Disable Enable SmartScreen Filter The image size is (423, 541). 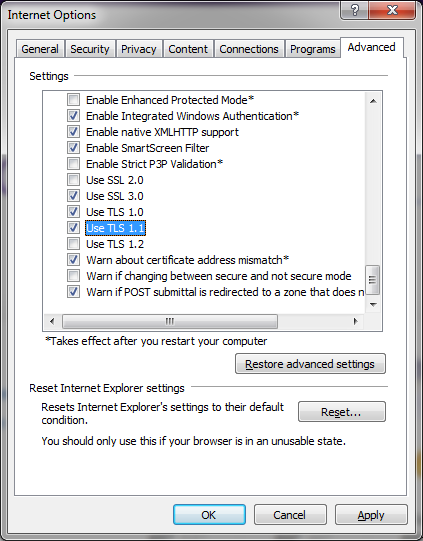73,148
